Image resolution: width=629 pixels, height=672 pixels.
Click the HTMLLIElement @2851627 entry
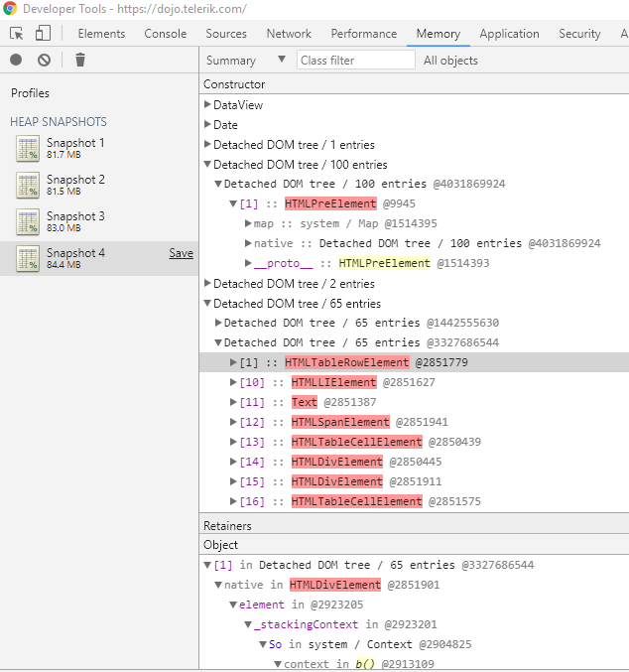pos(333,382)
